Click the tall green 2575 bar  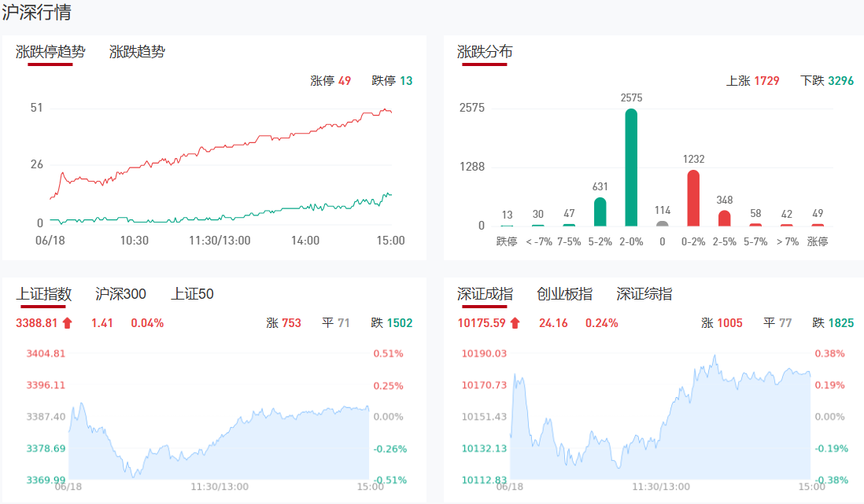pyautogui.click(x=631, y=167)
